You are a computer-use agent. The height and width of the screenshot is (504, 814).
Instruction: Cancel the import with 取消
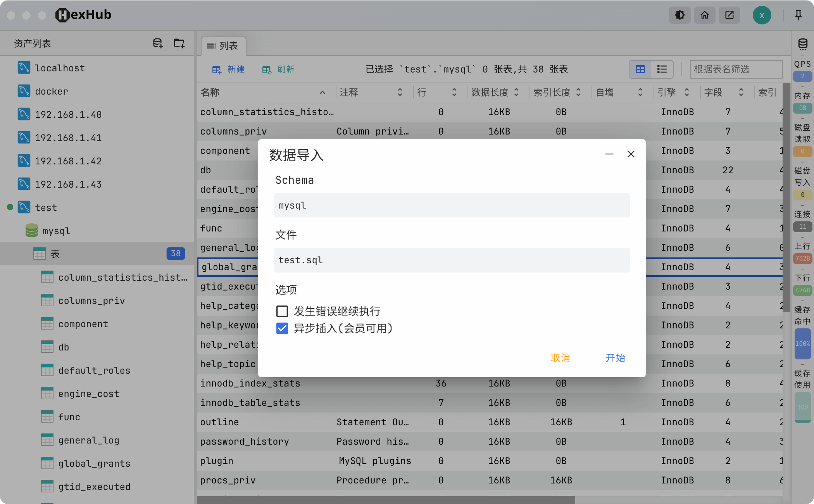coord(560,358)
